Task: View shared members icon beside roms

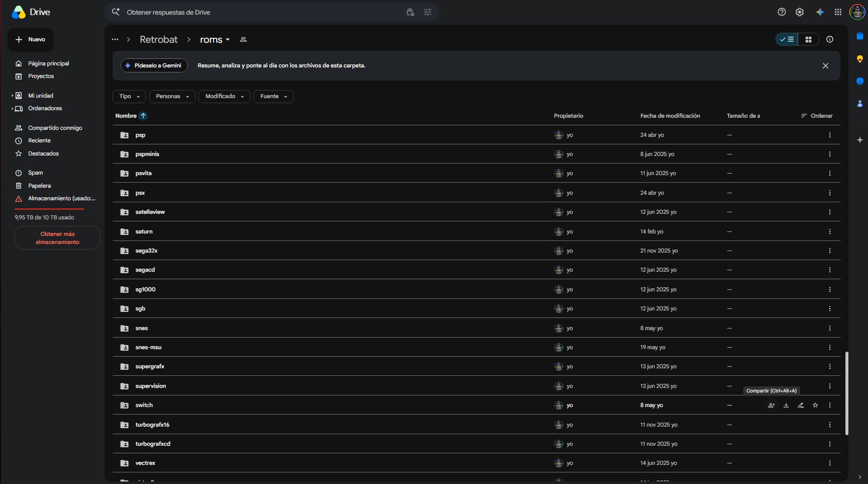Action: (x=243, y=39)
